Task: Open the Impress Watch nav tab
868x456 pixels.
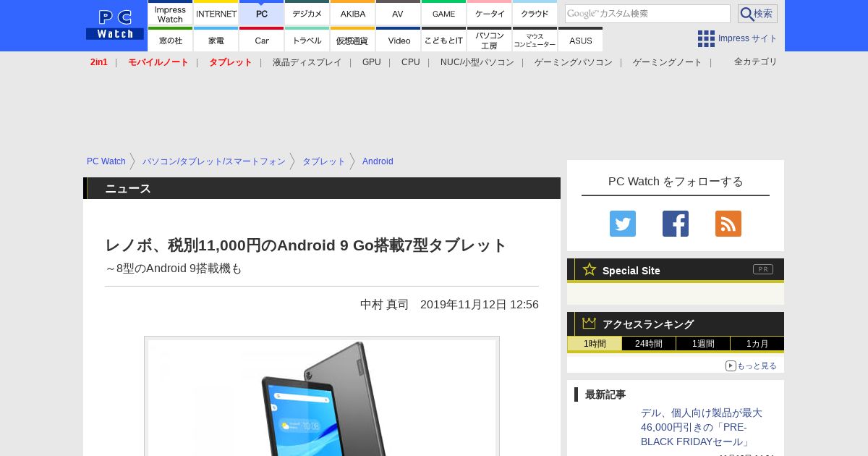Action: pos(170,12)
